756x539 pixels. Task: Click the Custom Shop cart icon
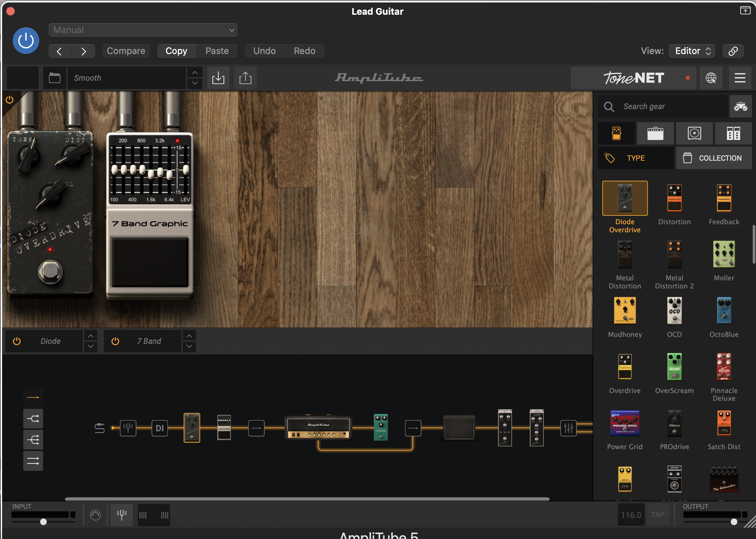coord(741,106)
